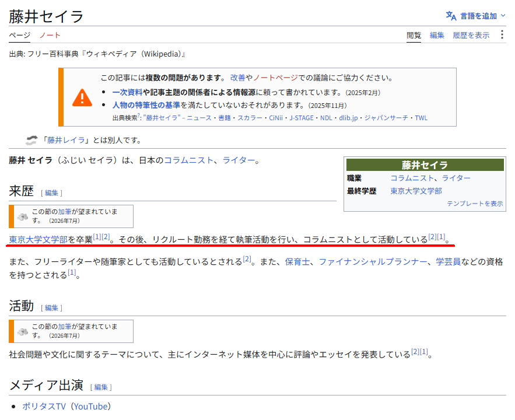Click the 最終学歴 label in infobox

(x=362, y=191)
